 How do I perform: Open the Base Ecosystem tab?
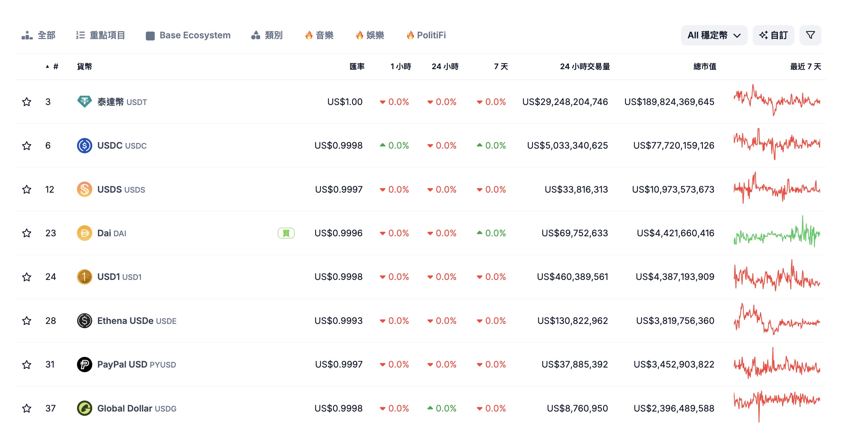click(x=188, y=35)
